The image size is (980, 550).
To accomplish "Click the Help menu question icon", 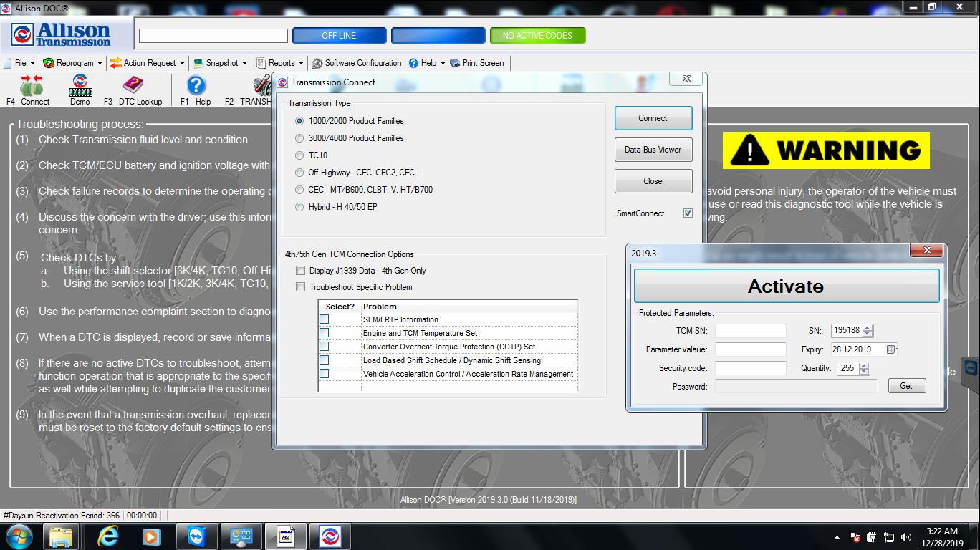I will pos(413,63).
